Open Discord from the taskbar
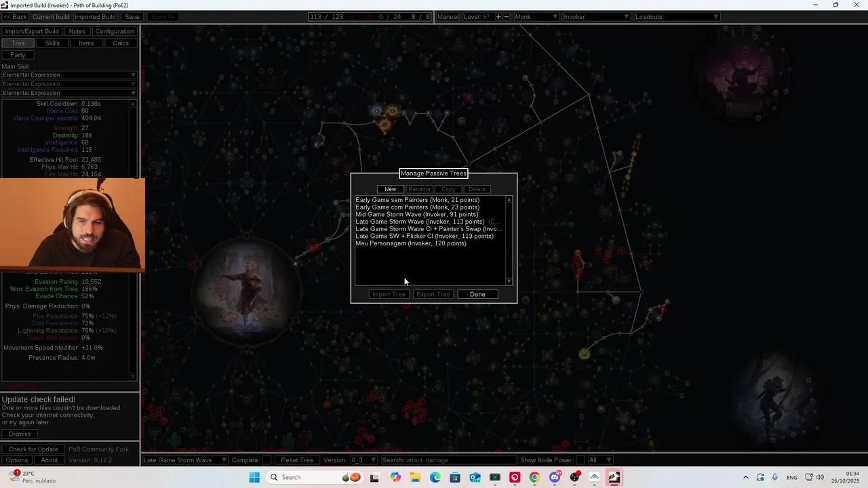This screenshot has width=868, height=488. [x=555, y=477]
